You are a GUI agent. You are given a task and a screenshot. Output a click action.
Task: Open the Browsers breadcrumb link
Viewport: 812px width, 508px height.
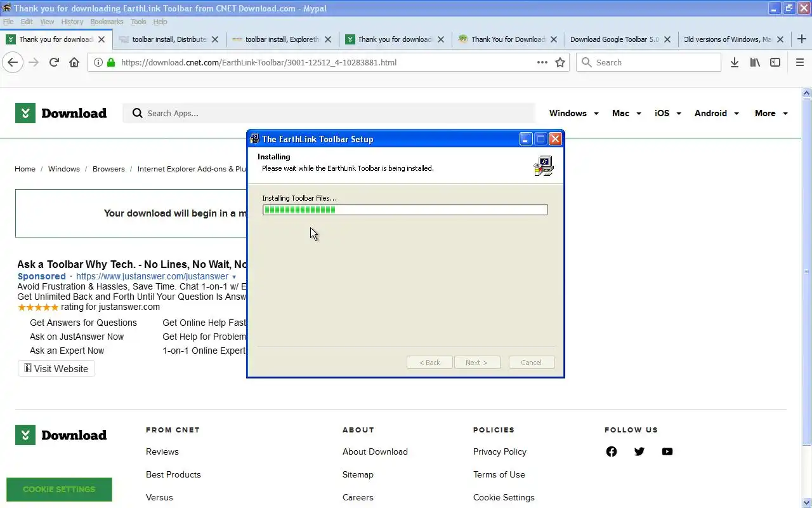click(x=108, y=169)
